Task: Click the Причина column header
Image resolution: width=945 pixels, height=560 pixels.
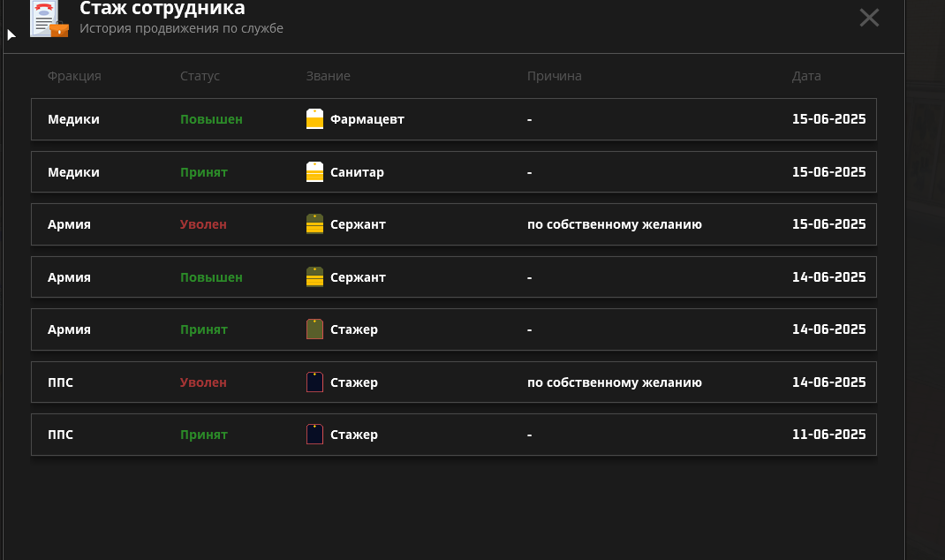Action: tap(554, 76)
